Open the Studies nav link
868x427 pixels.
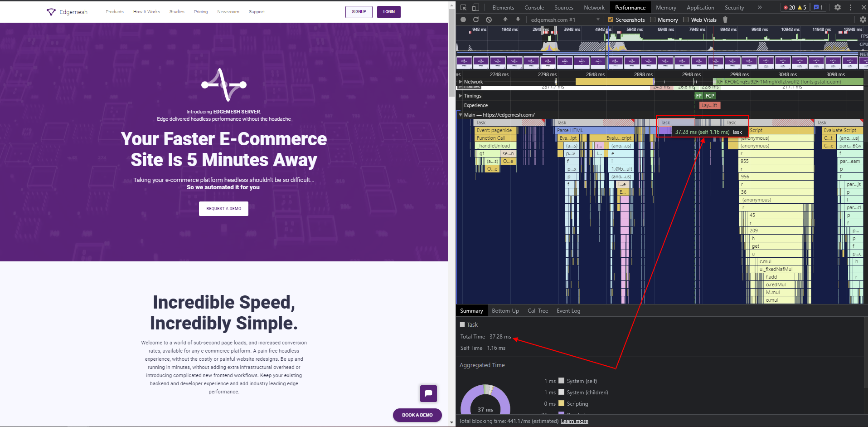pos(177,12)
